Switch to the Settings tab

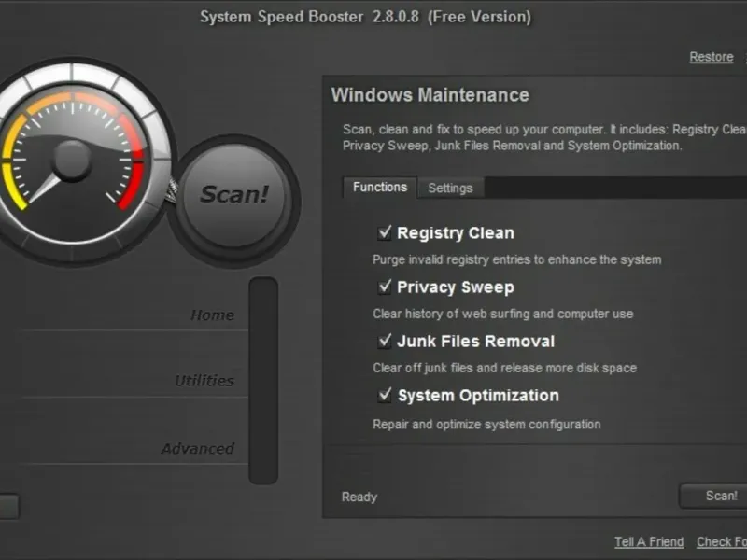pyautogui.click(x=450, y=188)
